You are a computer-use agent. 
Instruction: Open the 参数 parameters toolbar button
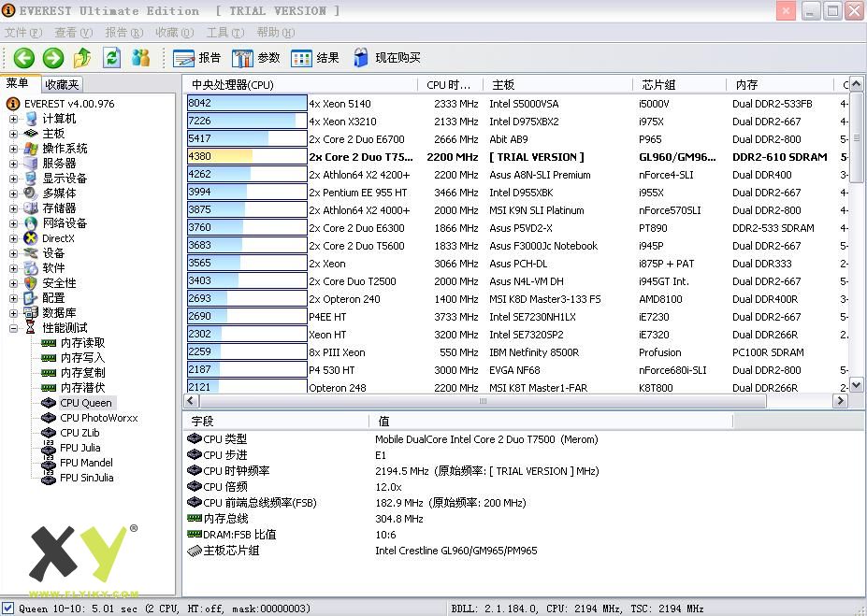pos(255,57)
